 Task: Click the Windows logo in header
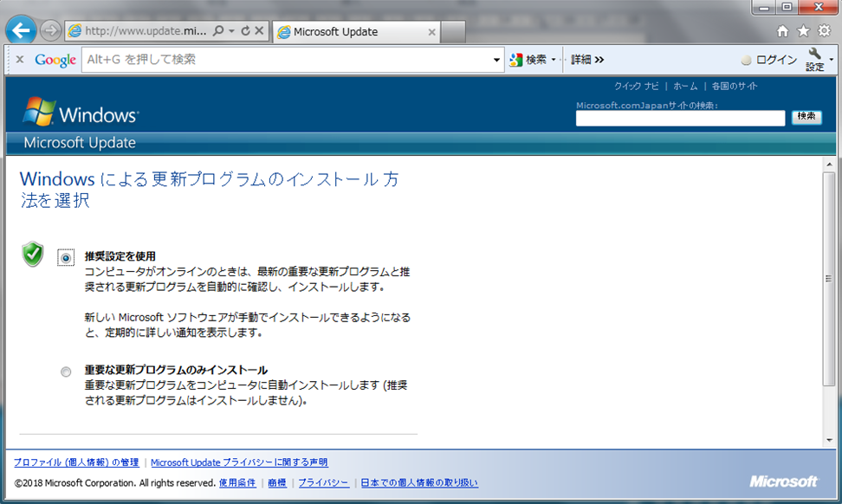click(x=81, y=112)
